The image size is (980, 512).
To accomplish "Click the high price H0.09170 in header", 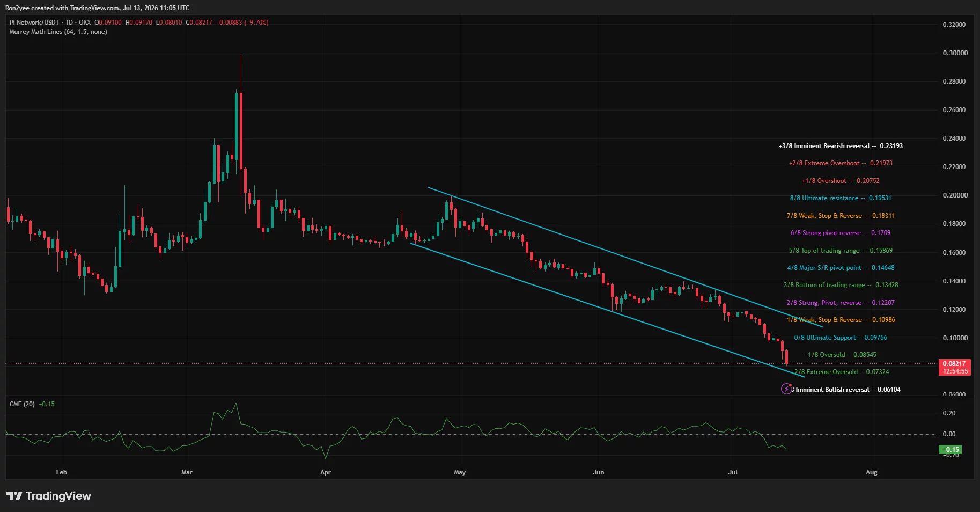I will pyautogui.click(x=139, y=23).
